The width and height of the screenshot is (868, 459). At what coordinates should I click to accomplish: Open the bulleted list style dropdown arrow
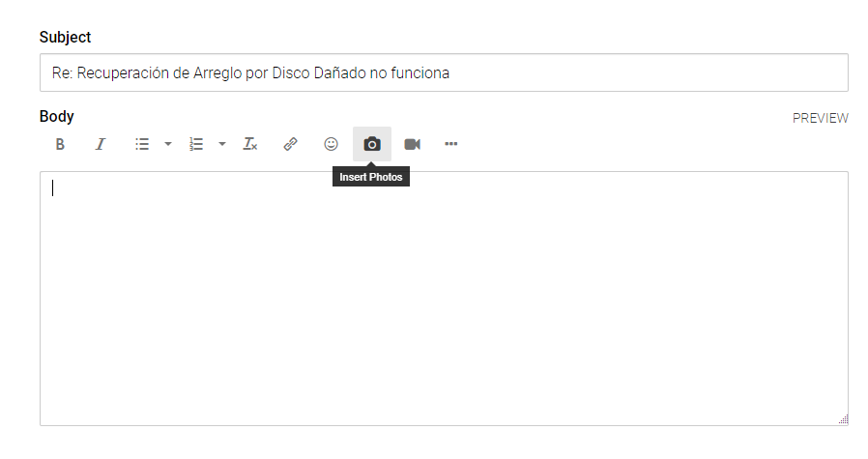[168, 145]
